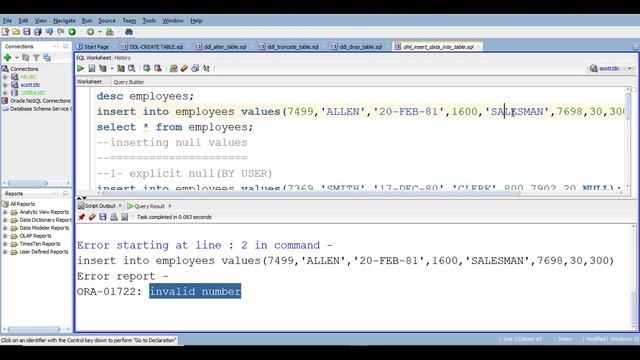Click the green round Forward navigation icon
This screenshot has height=360, width=640.
[72, 32]
